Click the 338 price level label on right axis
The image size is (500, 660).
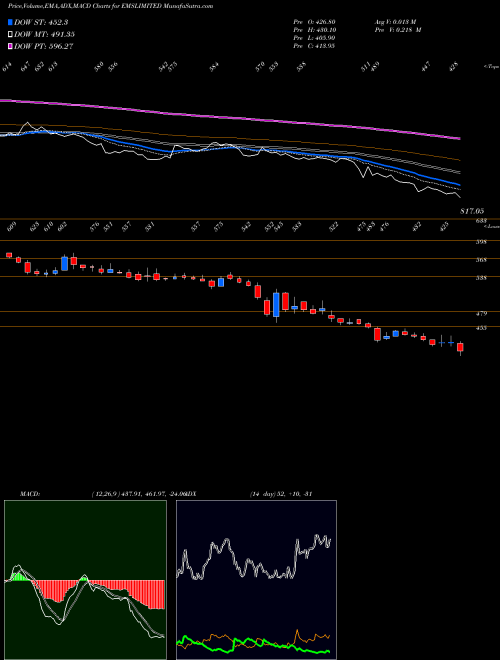481,278
